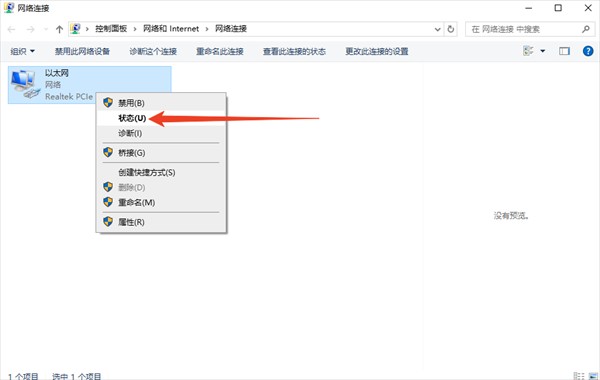Close the 网络连接 window
The height and width of the screenshot is (380, 600).
click(x=588, y=8)
